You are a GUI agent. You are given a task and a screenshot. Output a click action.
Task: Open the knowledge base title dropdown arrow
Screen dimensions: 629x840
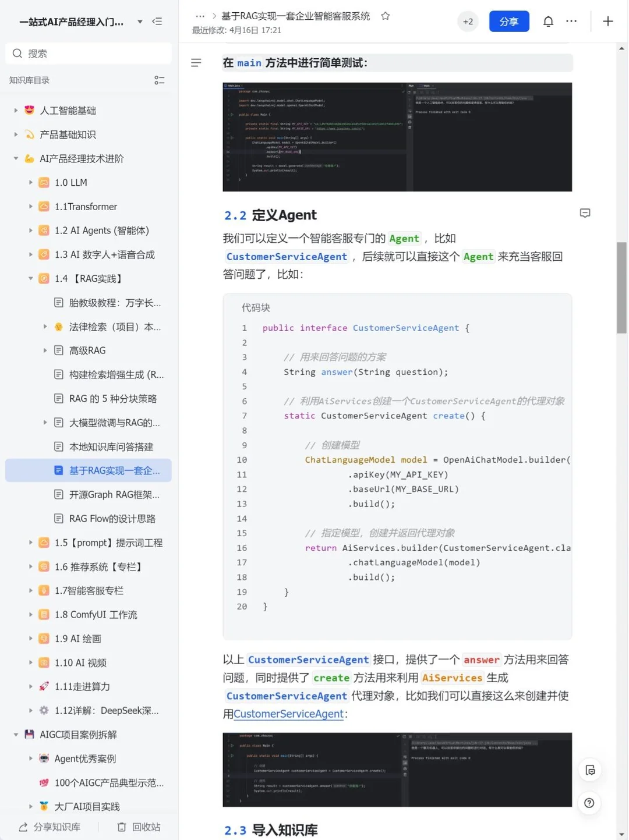pyautogui.click(x=140, y=22)
